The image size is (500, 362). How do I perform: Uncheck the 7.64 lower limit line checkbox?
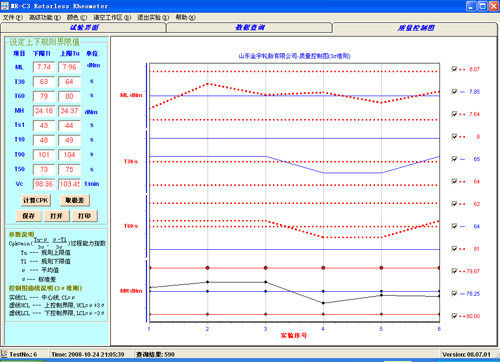(454, 114)
